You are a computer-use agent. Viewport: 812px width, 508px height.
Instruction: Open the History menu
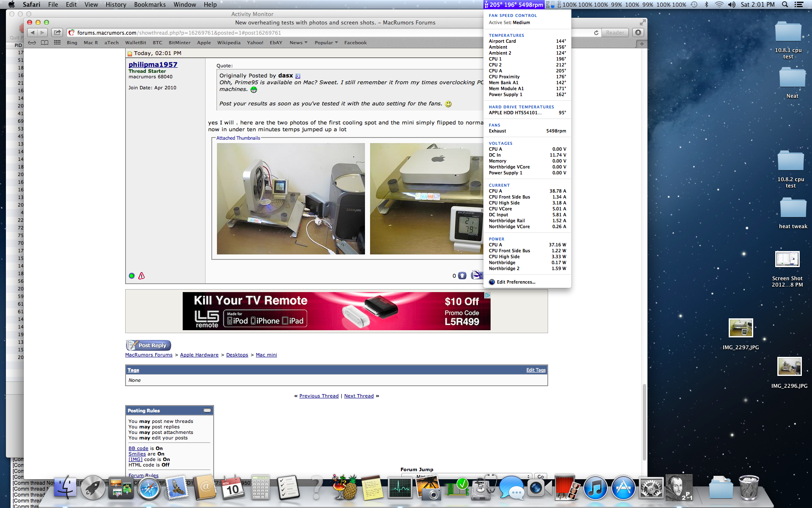point(116,5)
